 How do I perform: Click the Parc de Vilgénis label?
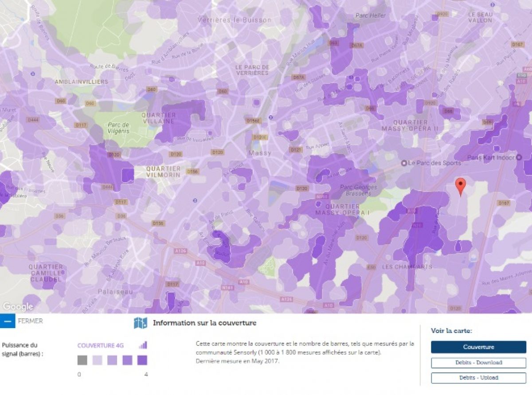[x=118, y=128]
